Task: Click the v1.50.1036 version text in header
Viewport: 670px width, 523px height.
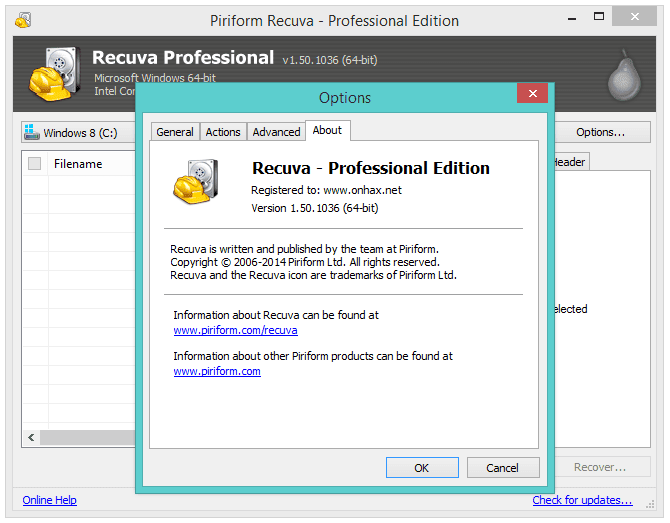Action: 330,60
